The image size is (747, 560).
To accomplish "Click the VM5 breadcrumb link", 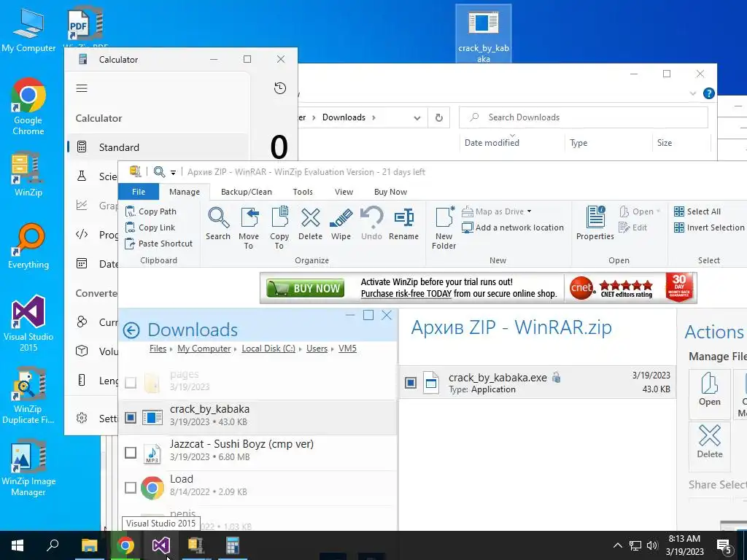I will pos(347,349).
